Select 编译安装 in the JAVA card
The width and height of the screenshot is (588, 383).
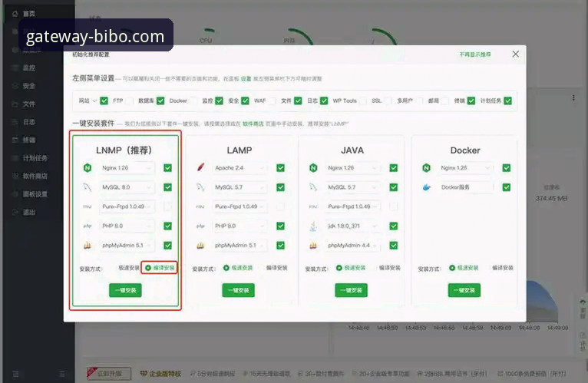389,268
